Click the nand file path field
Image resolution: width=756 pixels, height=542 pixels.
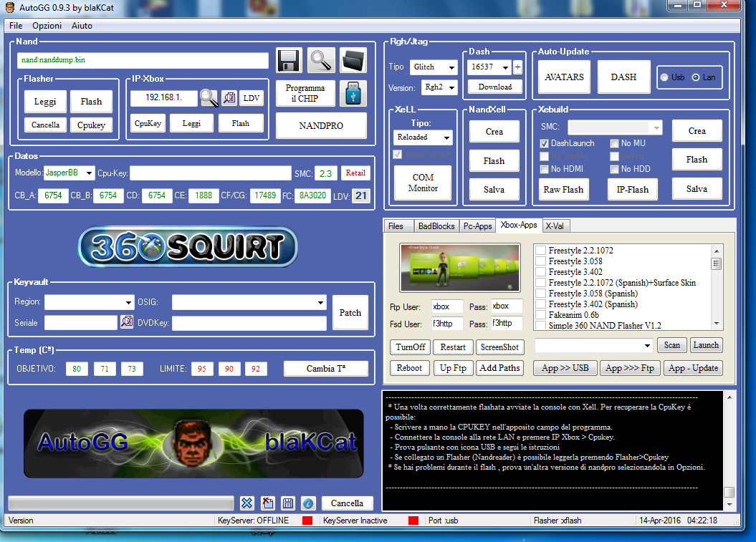(143, 60)
